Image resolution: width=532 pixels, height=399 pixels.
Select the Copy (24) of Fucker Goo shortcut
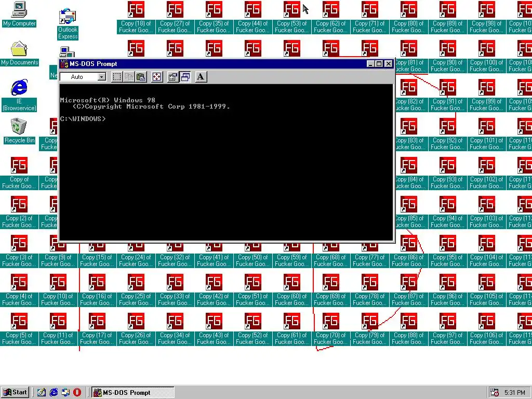[136, 256]
